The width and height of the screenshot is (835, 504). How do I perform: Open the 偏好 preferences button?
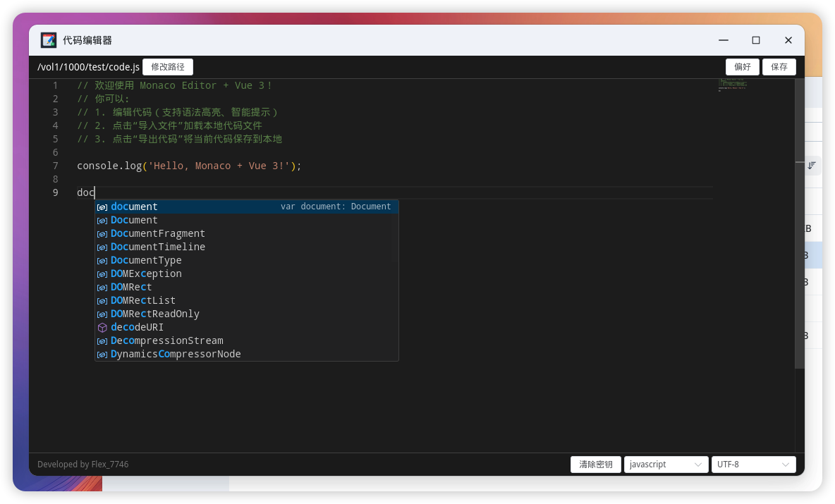click(x=742, y=67)
